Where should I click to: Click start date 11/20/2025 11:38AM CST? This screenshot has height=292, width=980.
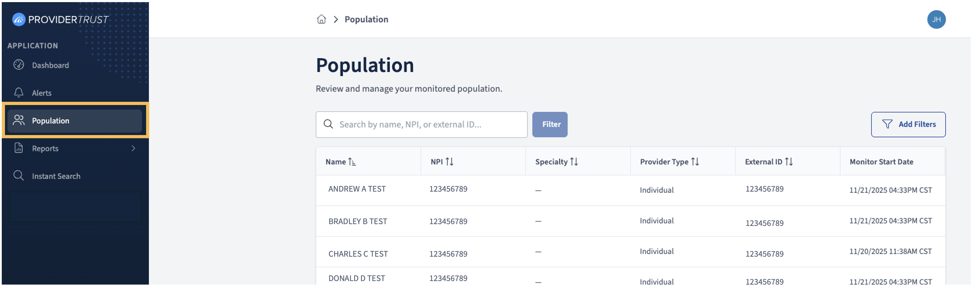coord(890,251)
